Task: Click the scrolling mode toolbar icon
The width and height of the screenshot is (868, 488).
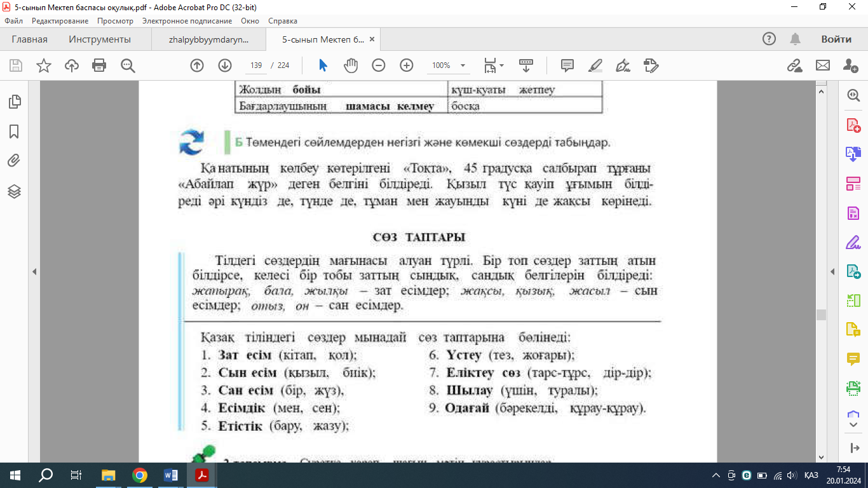Action: click(x=526, y=65)
